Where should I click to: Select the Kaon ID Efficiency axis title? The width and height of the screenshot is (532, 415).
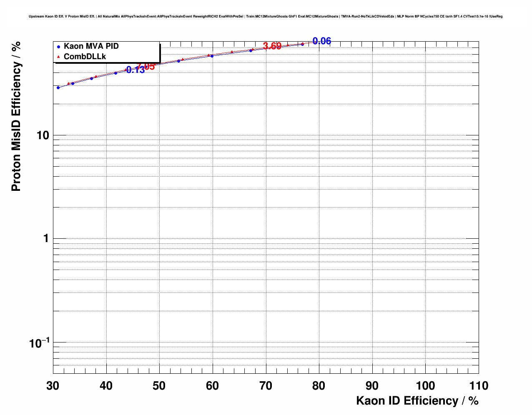click(417, 401)
